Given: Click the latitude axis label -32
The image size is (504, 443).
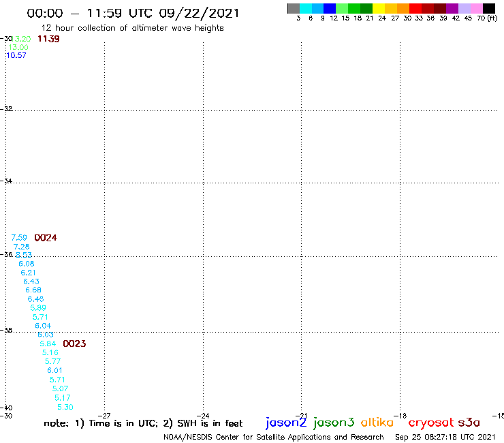Looking at the screenshot, I should [x=6, y=109].
